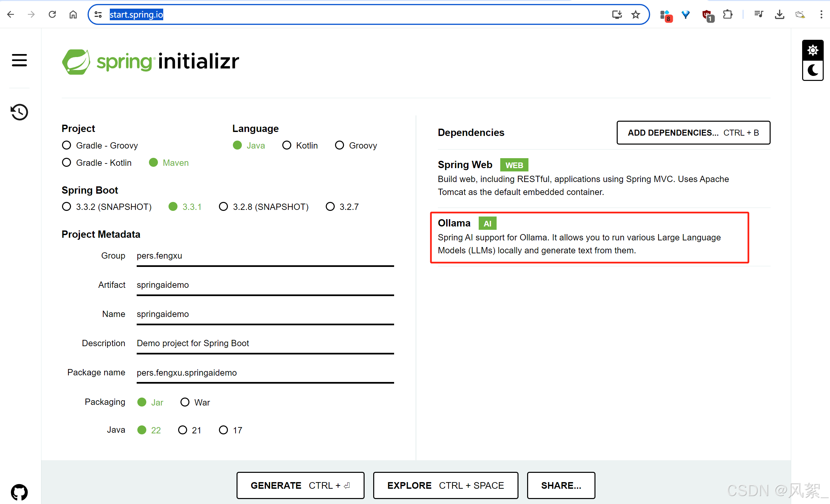Select Spring Boot 3.3.2 (SNAPSHOT)
Image resolution: width=830 pixels, height=504 pixels.
(107, 207)
